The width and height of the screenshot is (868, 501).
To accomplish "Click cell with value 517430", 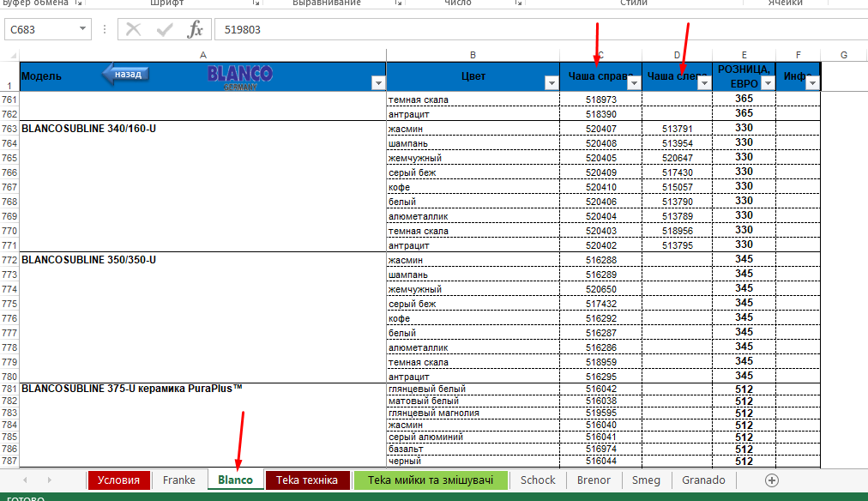I will [x=677, y=172].
